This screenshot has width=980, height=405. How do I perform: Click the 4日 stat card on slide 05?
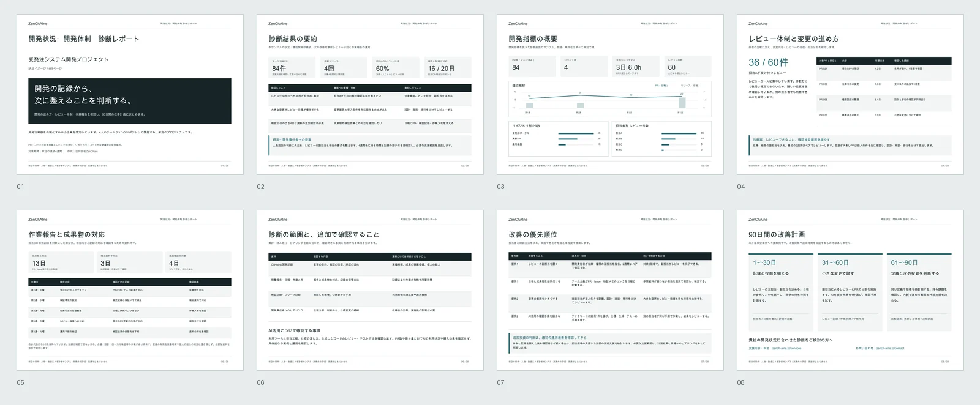click(198, 262)
